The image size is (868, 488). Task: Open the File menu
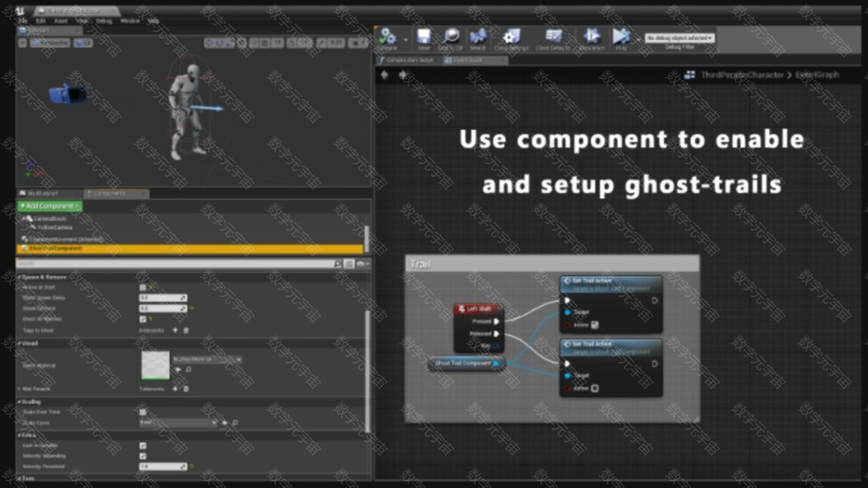point(24,21)
